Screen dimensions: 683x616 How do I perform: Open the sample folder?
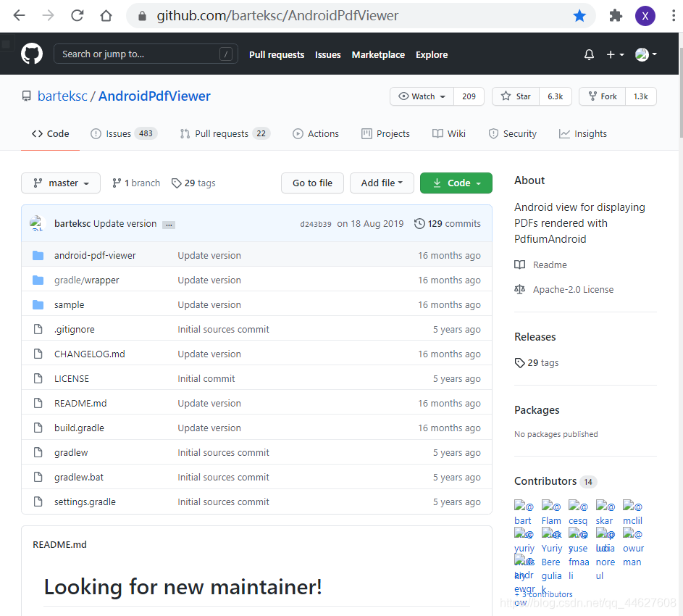(69, 304)
